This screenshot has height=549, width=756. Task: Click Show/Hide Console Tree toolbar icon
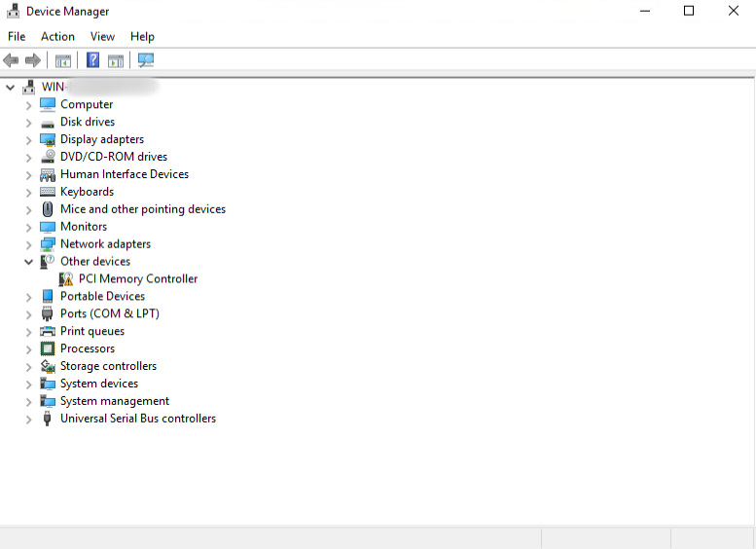63,60
